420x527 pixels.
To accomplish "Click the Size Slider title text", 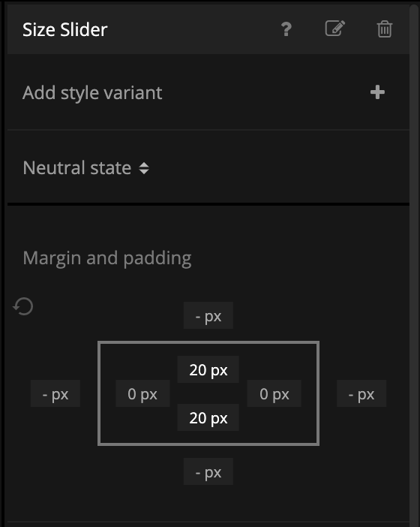I will tap(64, 29).
